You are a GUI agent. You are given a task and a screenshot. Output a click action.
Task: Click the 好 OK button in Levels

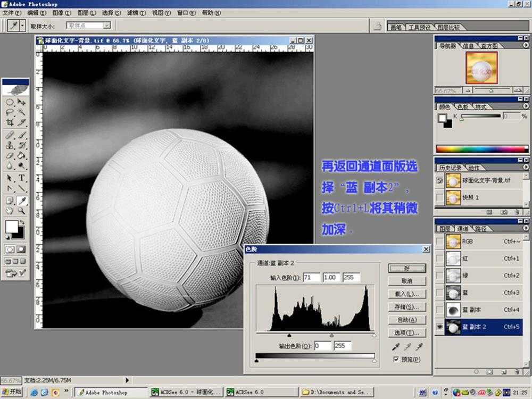(x=407, y=268)
